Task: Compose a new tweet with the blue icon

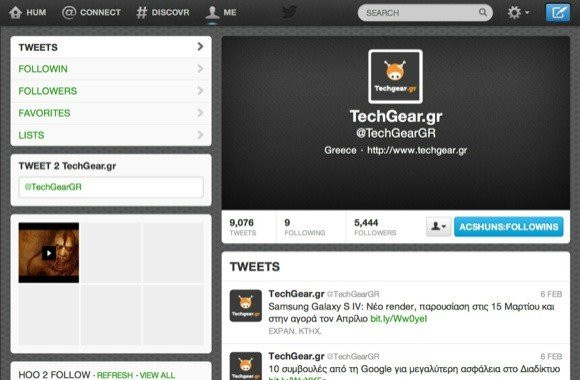Action: click(558, 13)
